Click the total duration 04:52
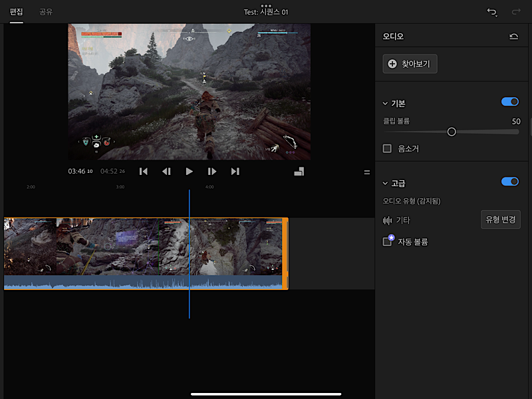 [x=112, y=172]
